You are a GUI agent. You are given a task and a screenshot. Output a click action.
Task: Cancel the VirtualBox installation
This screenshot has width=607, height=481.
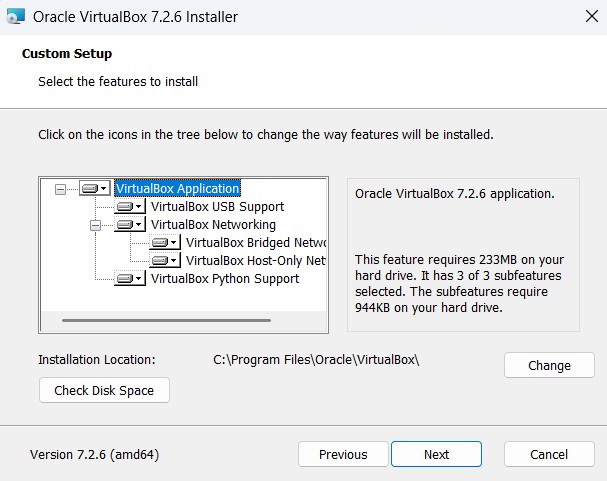pos(549,454)
